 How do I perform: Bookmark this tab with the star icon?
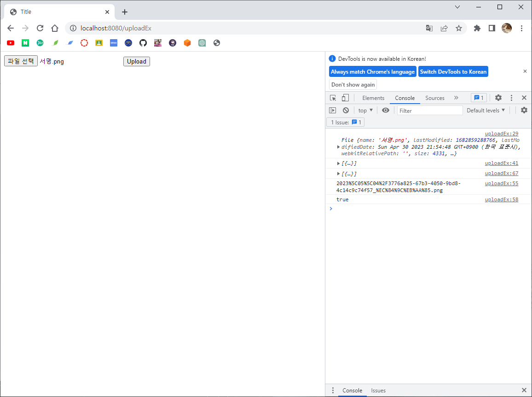point(459,28)
